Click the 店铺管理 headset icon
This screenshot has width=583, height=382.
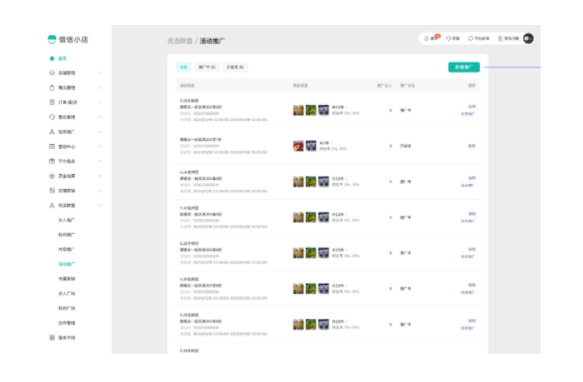(x=52, y=73)
